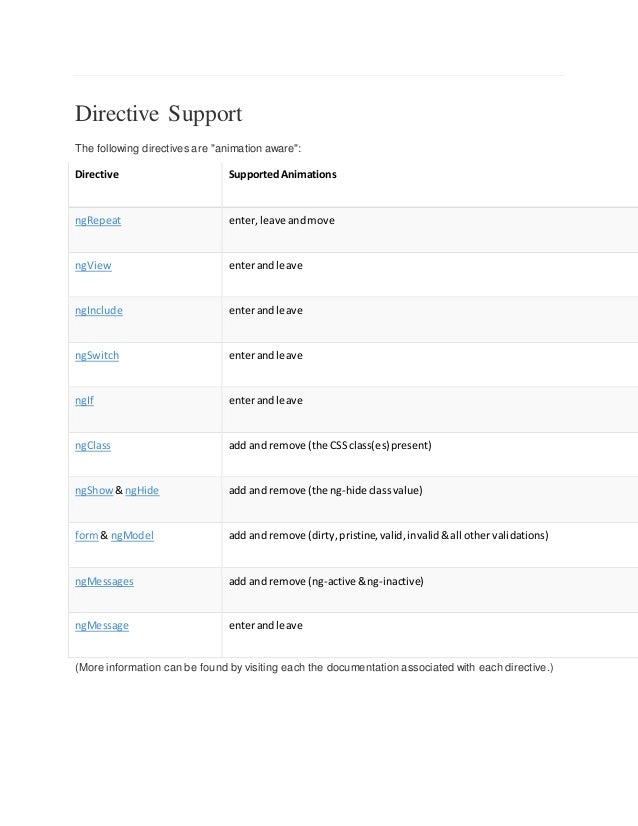Open the ngView directive link

pos(93,266)
